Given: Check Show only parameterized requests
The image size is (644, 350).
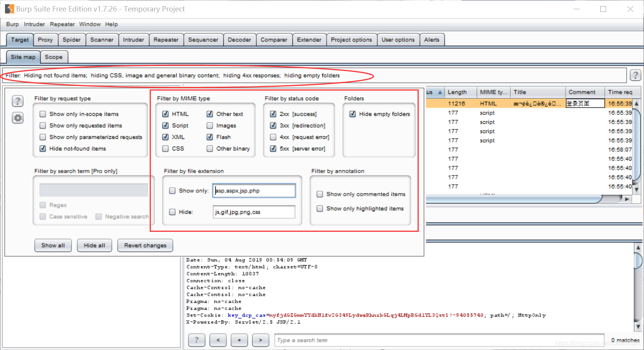Looking at the screenshot, I should pos(43,137).
